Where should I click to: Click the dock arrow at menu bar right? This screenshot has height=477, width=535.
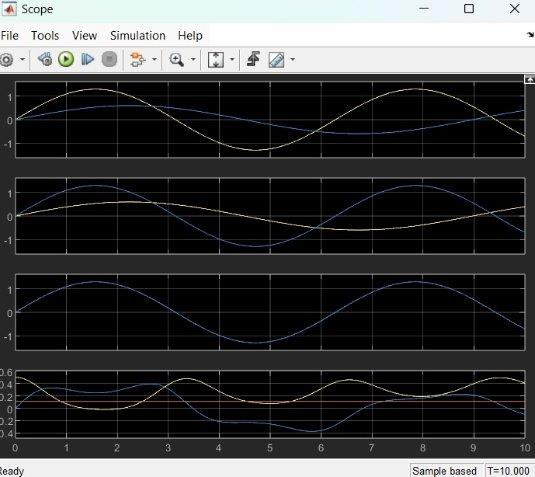tap(531, 35)
